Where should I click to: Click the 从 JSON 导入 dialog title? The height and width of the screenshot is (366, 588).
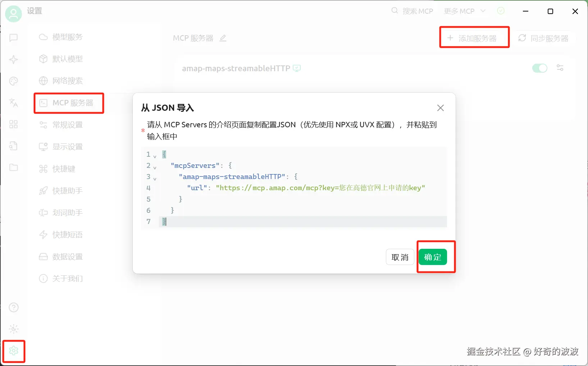(168, 108)
